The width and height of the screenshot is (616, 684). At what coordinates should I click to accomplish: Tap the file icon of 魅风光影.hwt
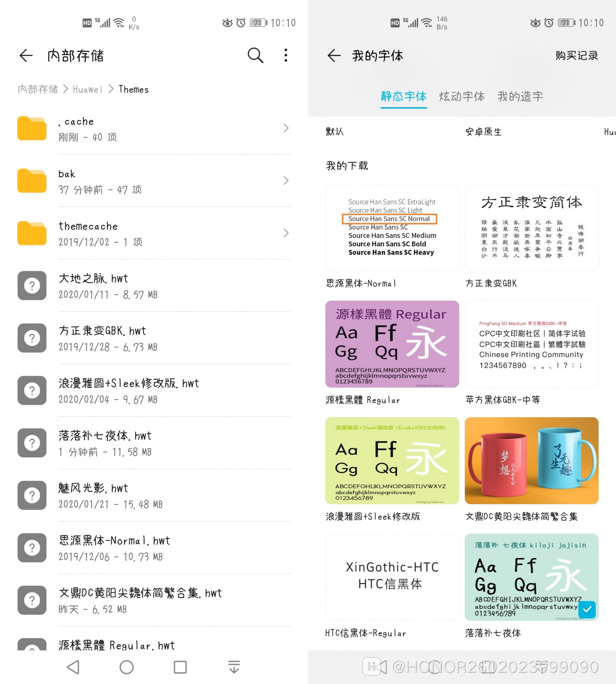pyautogui.click(x=32, y=495)
